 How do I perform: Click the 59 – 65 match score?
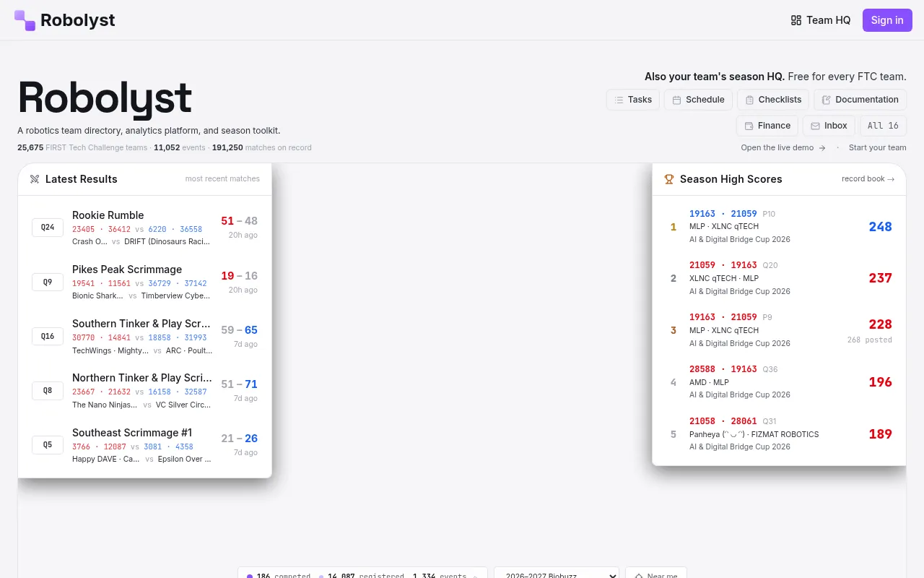coord(239,330)
